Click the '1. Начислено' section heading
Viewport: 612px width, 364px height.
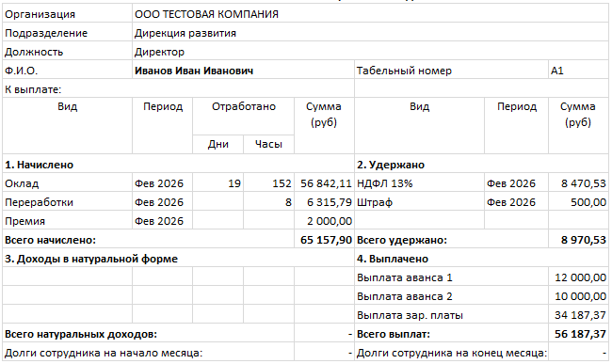click(39, 165)
